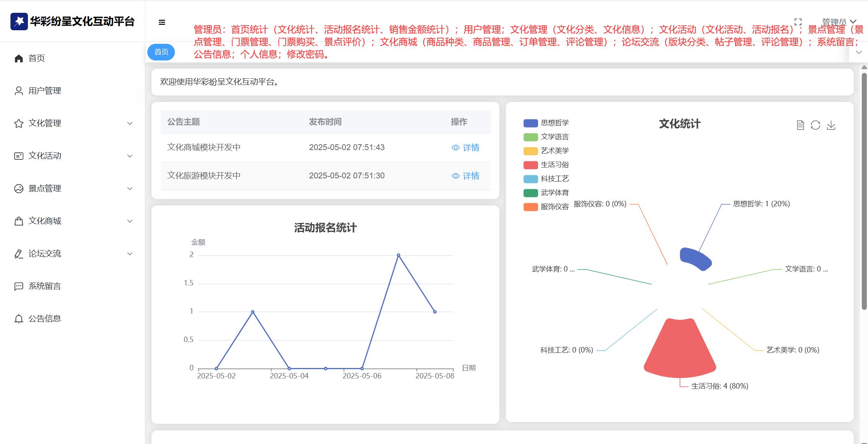Image resolution: width=868 pixels, height=444 pixels.
Task: Toggle 思想哲学 legend series visibility
Action: click(x=546, y=123)
